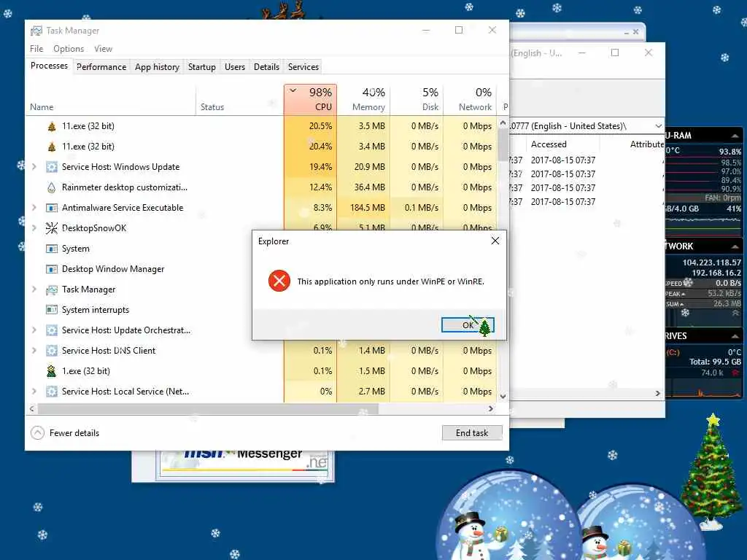Viewport: 747px width, 560px height.
Task: Open the File menu in Task Manager
Action: (36, 49)
